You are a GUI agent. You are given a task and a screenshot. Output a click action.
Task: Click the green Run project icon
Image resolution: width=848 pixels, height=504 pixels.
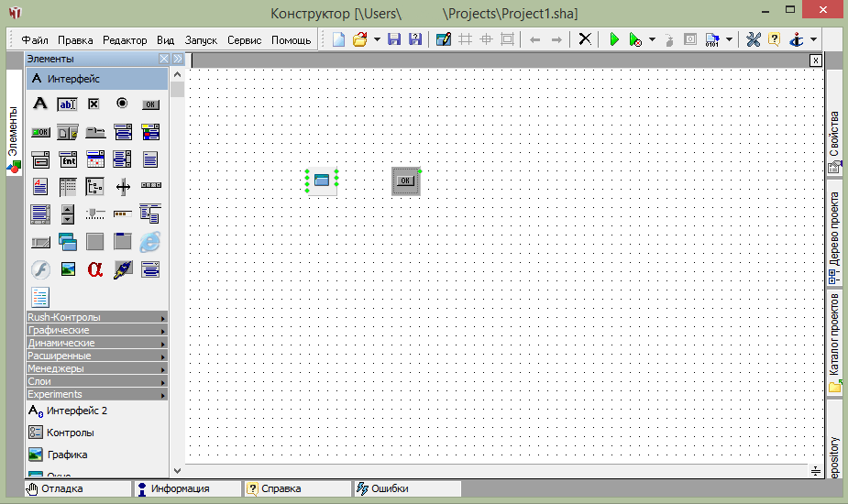click(x=614, y=39)
